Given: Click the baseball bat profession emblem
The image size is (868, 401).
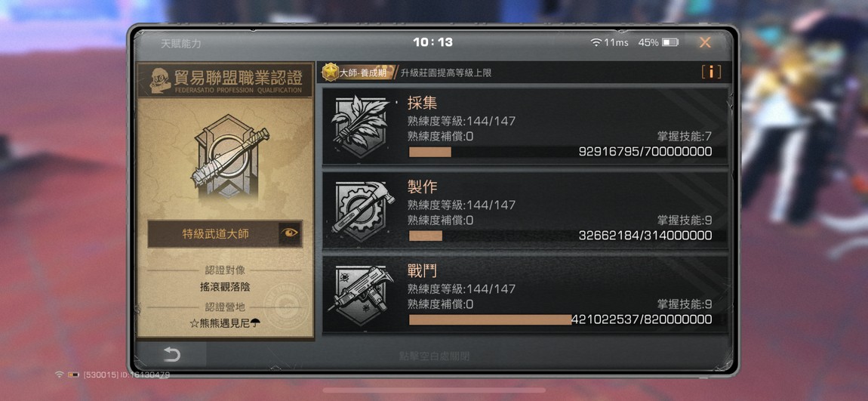Looking at the screenshot, I should 229,156.
